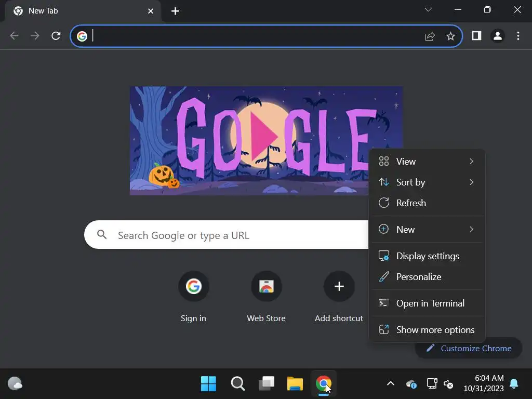Click the Google icon in address bar
532x399 pixels.
pos(82,36)
